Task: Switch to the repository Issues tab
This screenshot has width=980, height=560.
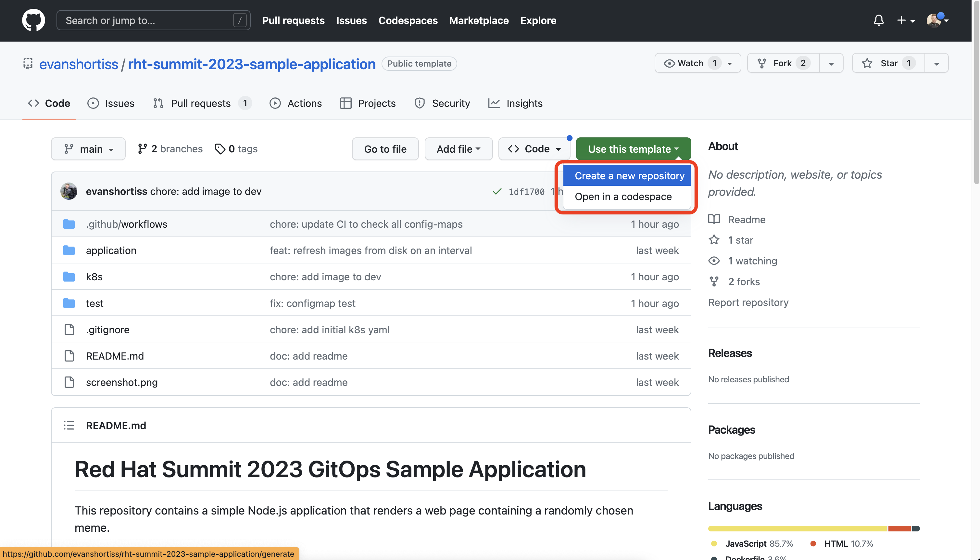Action: (x=111, y=103)
